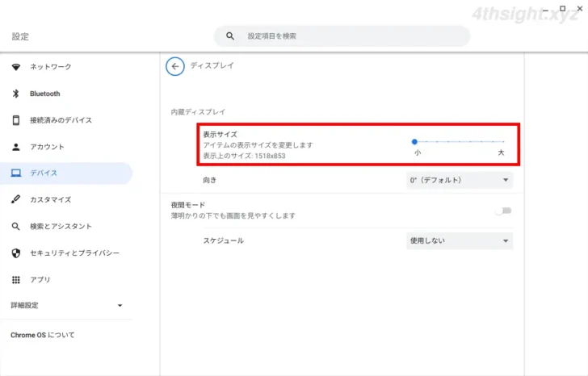The height and width of the screenshot is (376, 588).
Task: Click the shield icon beside セキュリティとプライバシー
Action: point(16,253)
